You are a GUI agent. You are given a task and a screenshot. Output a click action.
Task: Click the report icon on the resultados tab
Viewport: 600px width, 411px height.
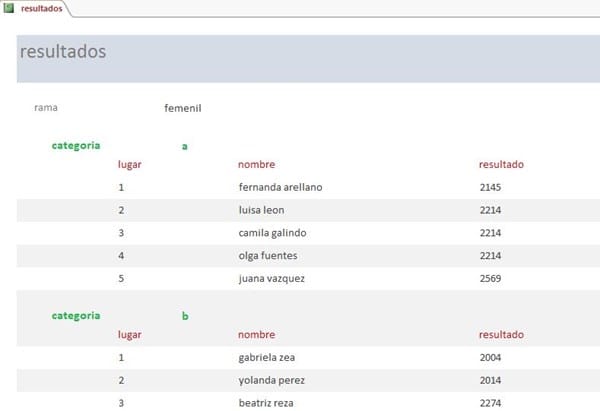(10, 8)
